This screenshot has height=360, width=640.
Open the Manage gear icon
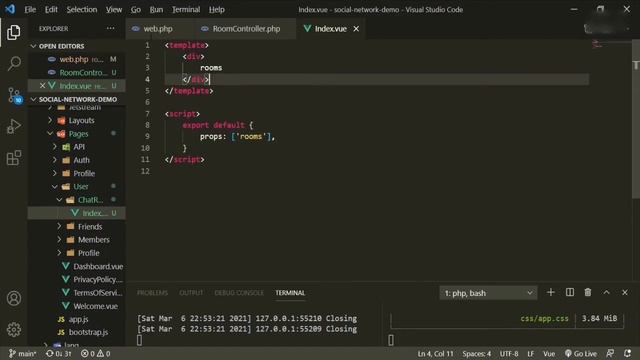[x=13, y=329]
